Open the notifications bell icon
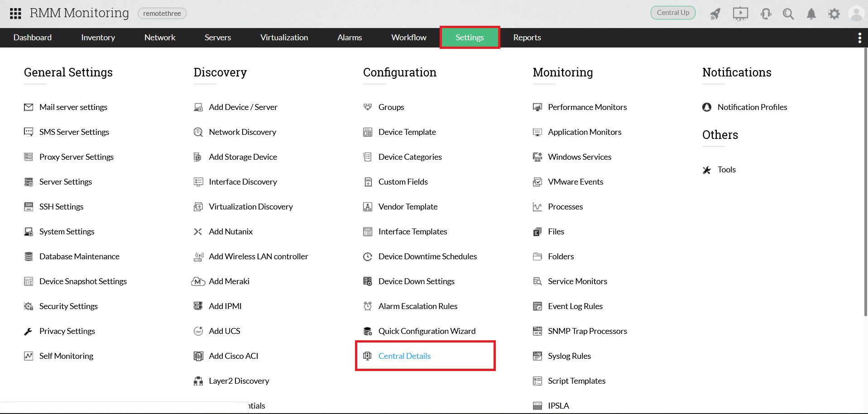 point(811,14)
